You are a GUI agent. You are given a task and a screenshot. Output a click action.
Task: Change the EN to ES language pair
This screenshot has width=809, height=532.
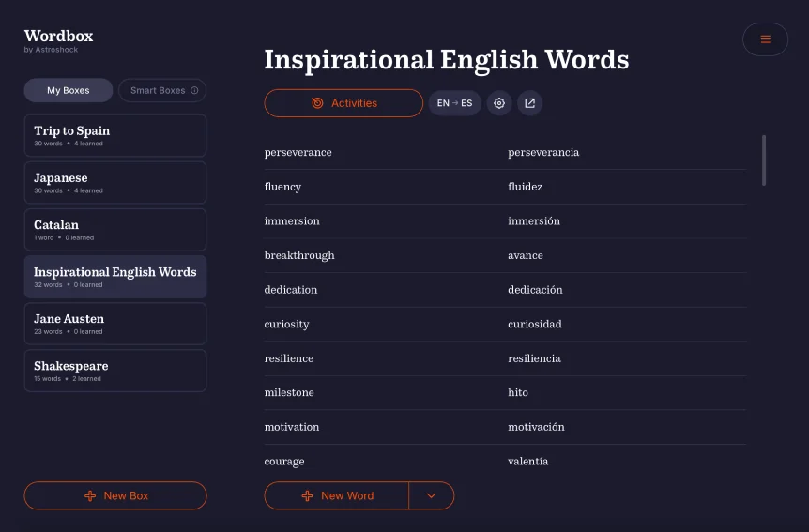click(454, 103)
